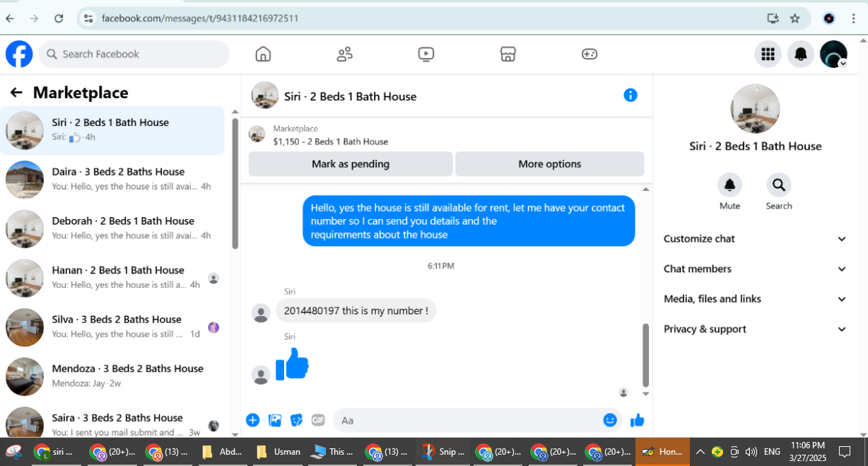Screen dimensions: 868x466
Task: Open the emoji picker in message box
Action: [x=610, y=420]
